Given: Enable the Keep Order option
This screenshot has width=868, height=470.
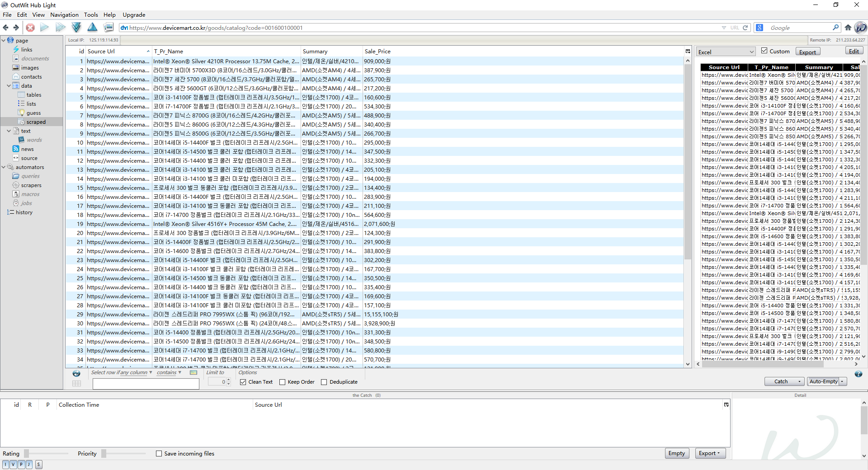Looking at the screenshot, I should (x=283, y=382).
